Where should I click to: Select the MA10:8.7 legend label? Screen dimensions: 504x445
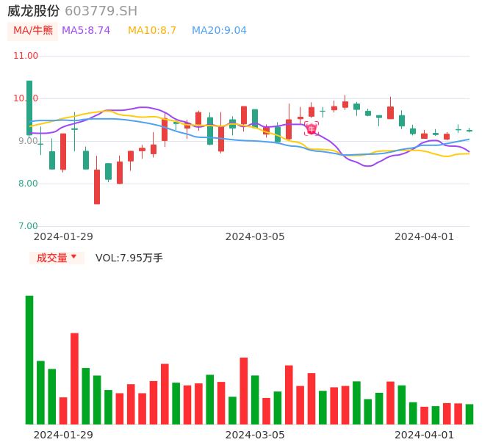(x=152, y=31)
